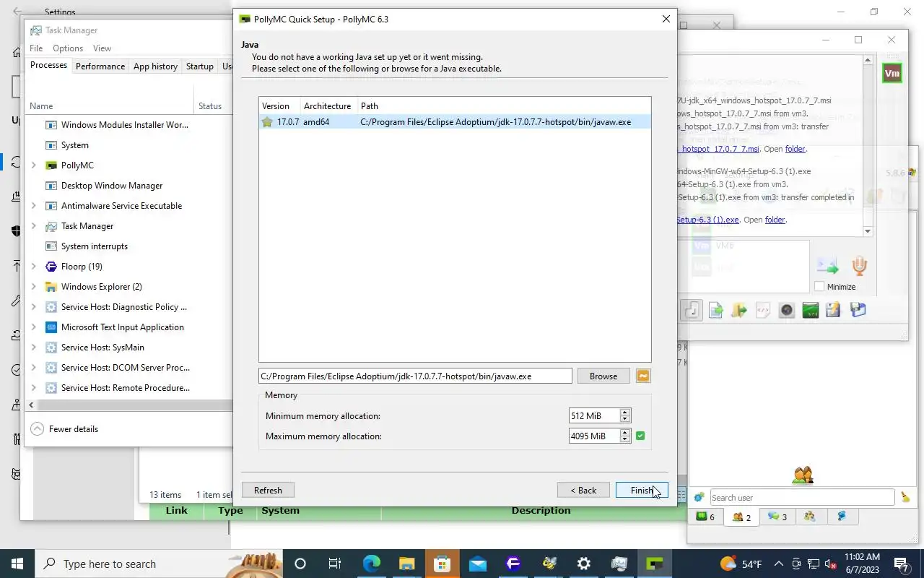Expand the Floorp (19) process group
Screen dimensions: 924x578
33,267
